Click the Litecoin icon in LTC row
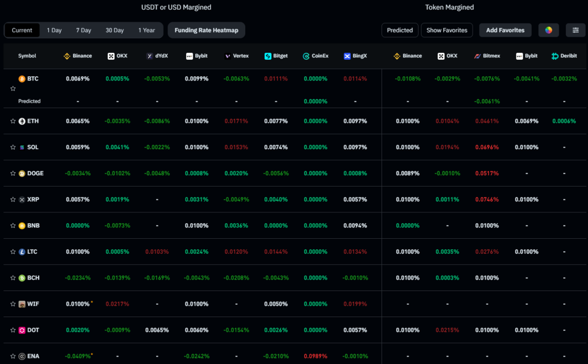This screenshot has width=588, height=364. pyautogui.click(x=22, y=252)
